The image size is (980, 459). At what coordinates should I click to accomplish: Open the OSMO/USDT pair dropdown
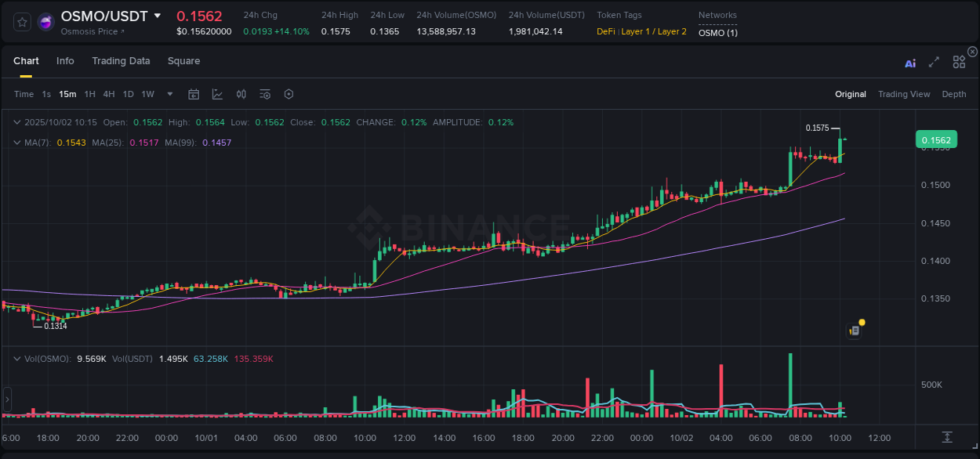coord(159,15)
